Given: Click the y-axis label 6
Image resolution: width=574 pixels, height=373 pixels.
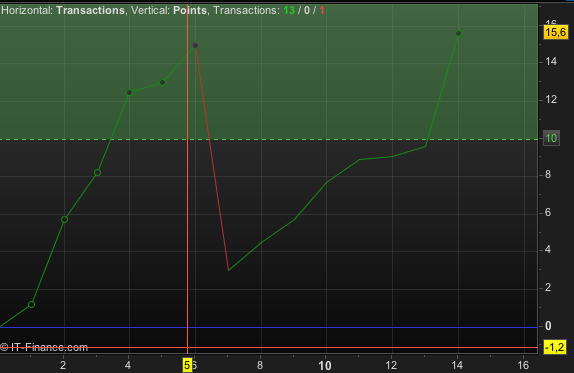Looking at the screenshot, I should point(548,212).
